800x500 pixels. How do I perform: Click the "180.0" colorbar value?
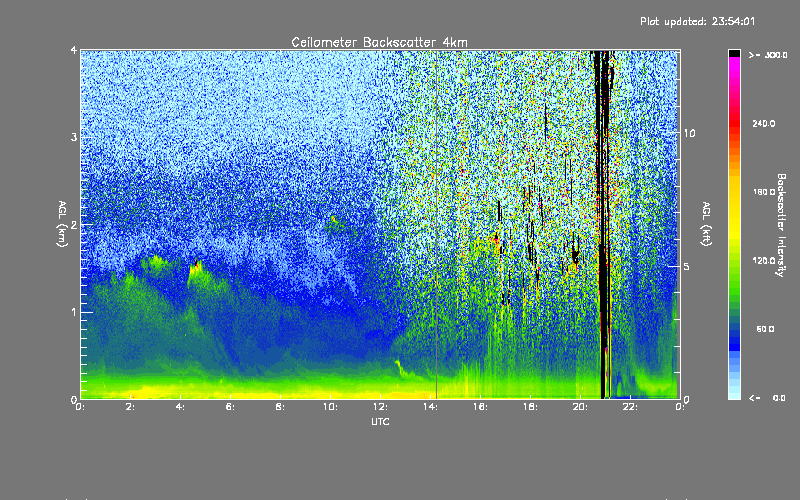coord(764,192)
